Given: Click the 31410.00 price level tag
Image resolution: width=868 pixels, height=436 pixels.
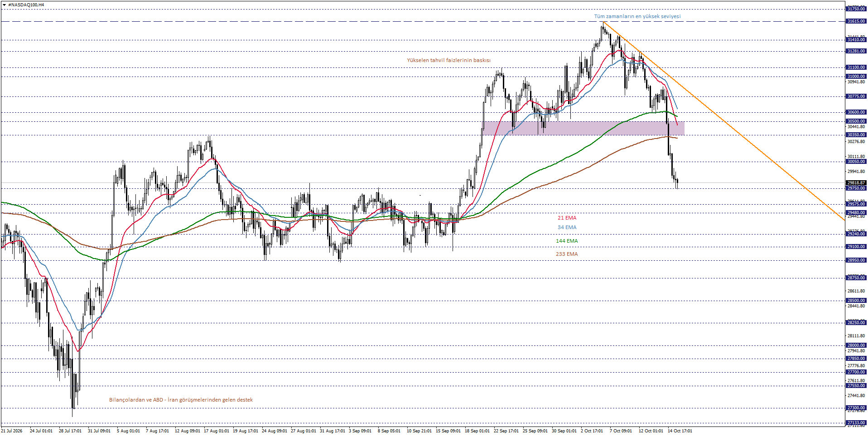Looking at the screenshot, I should [856, 40].
